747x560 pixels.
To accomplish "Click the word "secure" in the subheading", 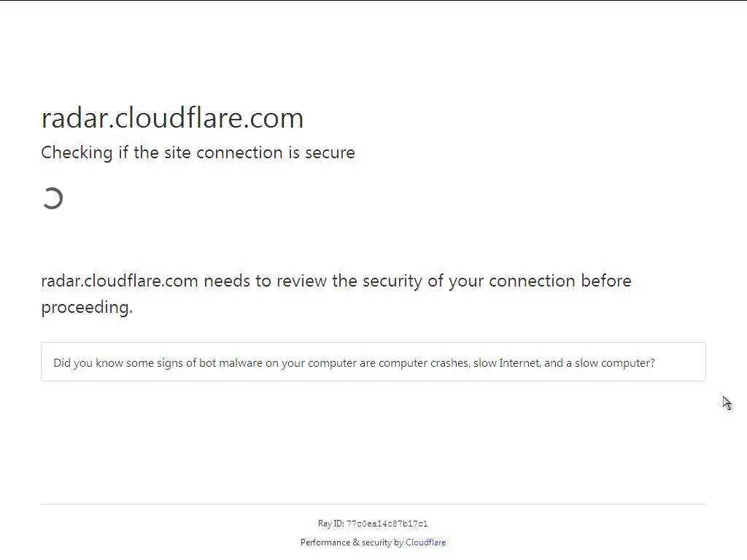I will 331,152.
